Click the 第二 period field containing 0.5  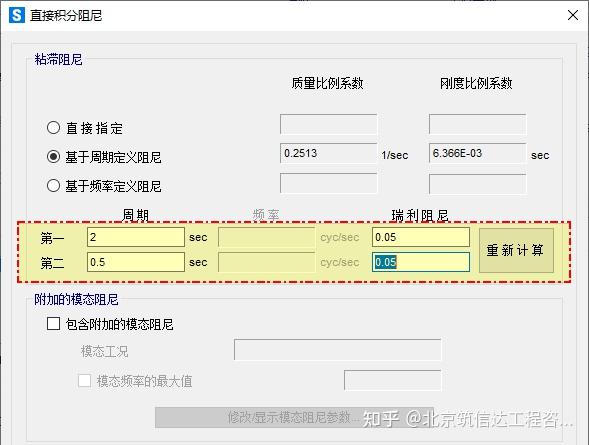click(136, 262)
